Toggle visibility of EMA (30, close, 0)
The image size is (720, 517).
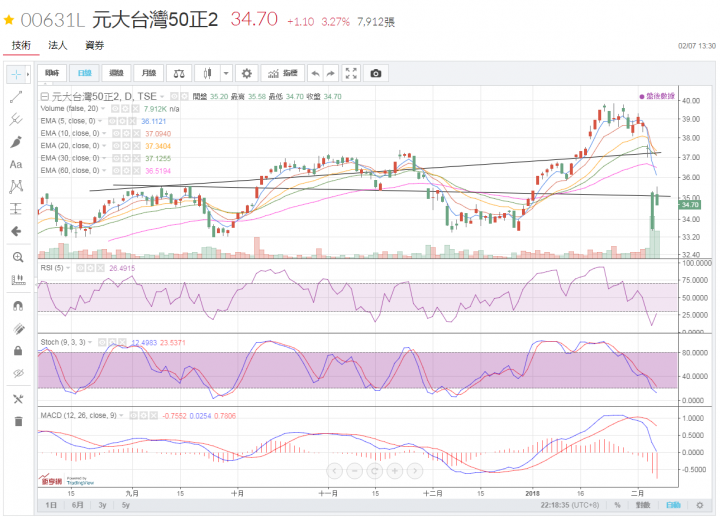(116, 158)
